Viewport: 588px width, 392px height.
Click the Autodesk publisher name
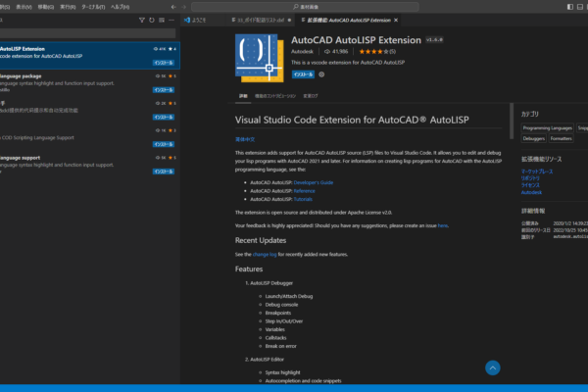click(x=302, y=52)
